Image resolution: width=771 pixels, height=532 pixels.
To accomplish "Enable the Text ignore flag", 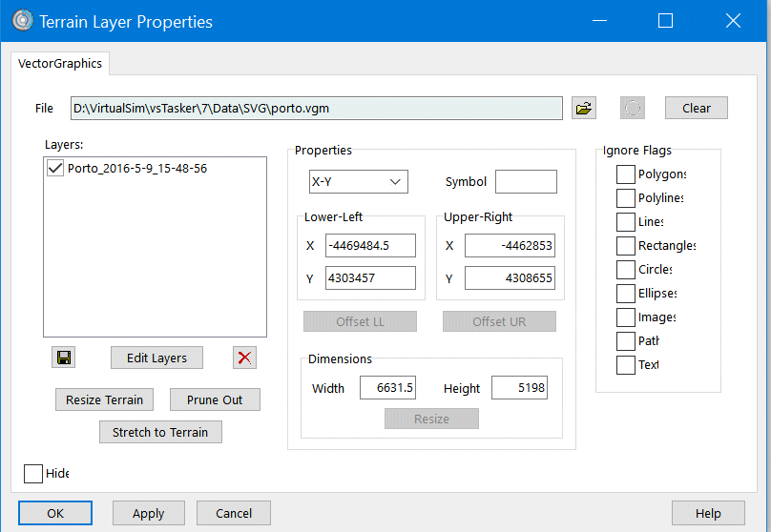I will [625, 365].
